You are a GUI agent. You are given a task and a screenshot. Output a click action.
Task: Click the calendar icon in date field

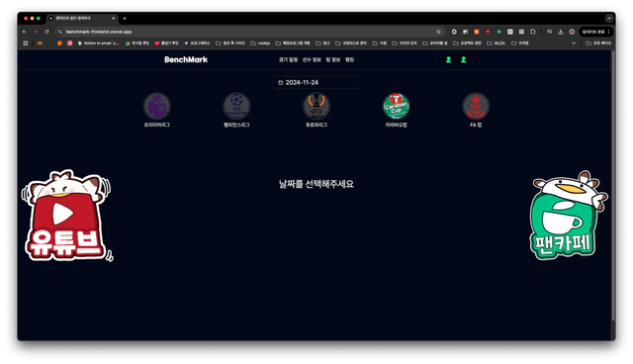[281, 83]
